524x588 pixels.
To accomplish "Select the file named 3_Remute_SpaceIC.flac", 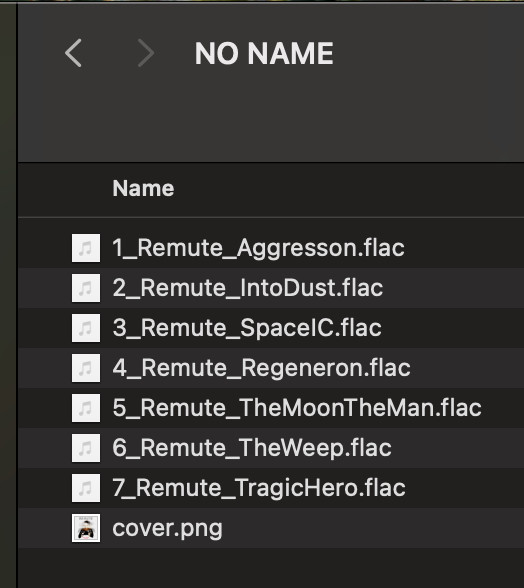I will (x=247, y=328).
